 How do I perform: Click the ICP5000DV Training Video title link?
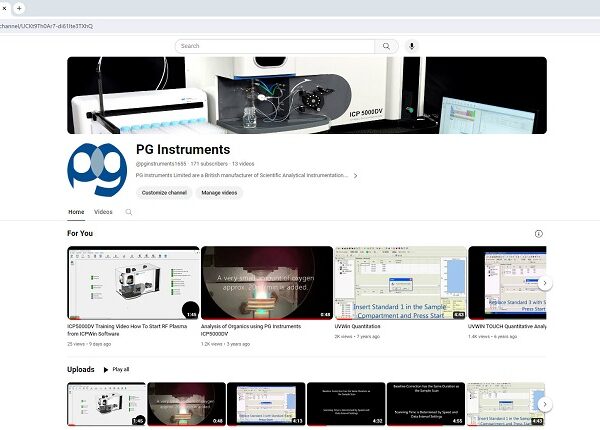(x=127, y=330)
